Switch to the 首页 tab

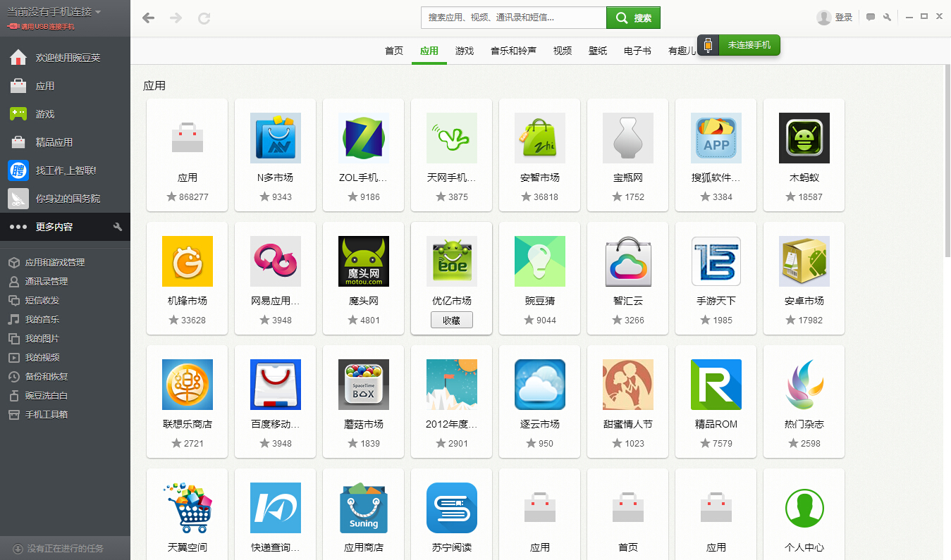click(394, 51)
